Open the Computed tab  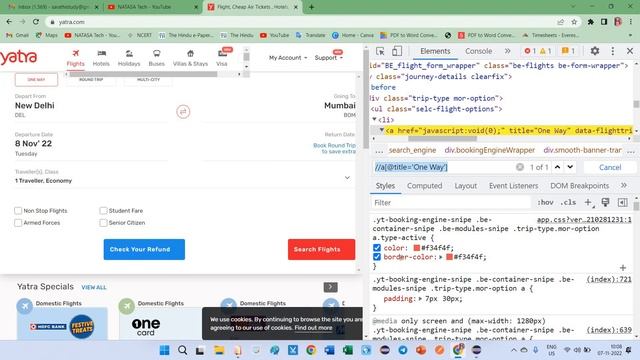click(424, 186)
